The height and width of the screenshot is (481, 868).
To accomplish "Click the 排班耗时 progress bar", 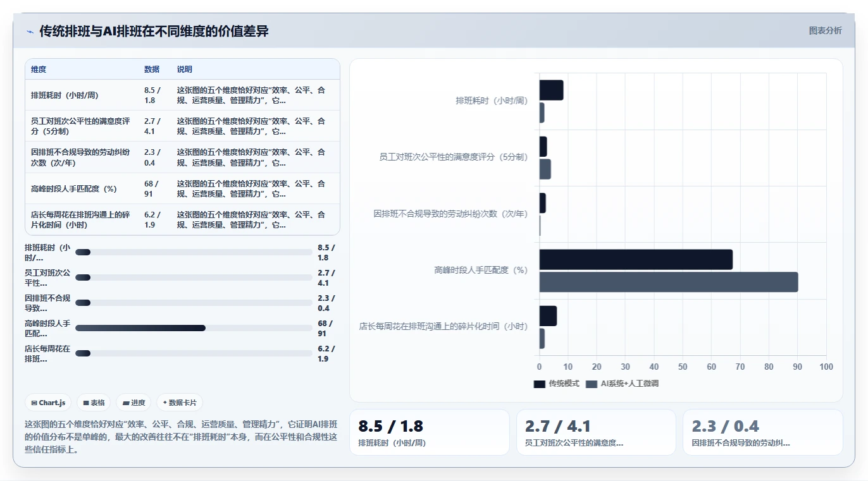I will pyautogui.click(x=194, y=252).
